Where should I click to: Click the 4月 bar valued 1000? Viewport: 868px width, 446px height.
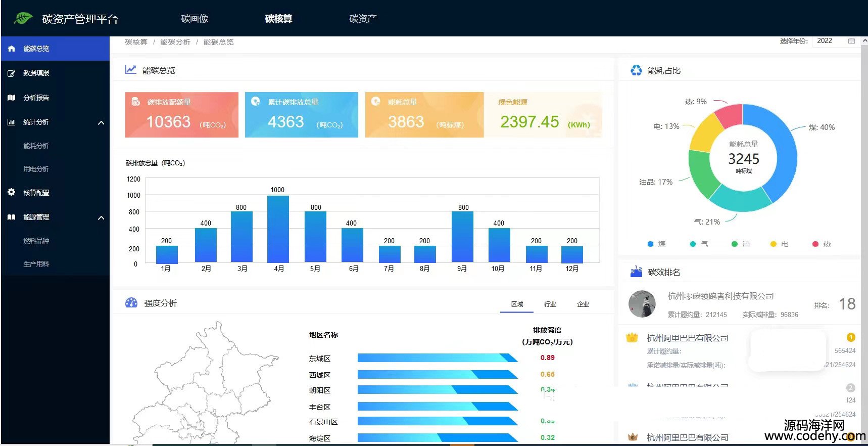click(x=278, y=229)
